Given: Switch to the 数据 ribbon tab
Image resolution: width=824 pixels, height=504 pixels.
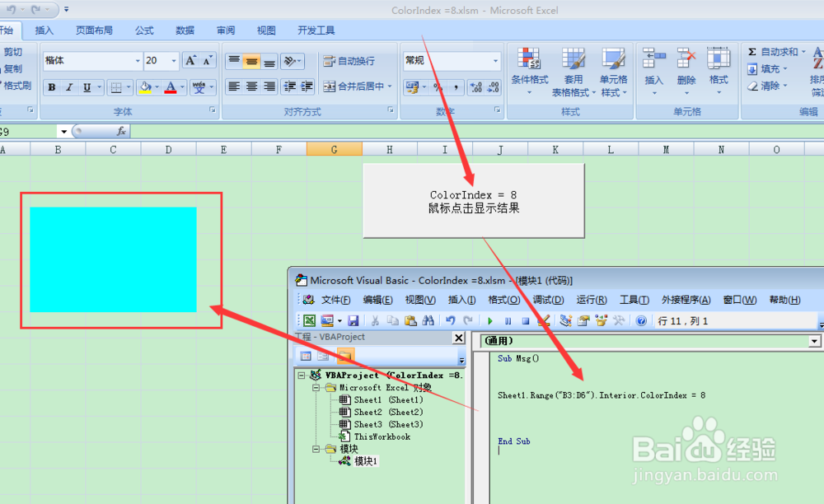Looking at the screenshot, I should coord(185,30).
